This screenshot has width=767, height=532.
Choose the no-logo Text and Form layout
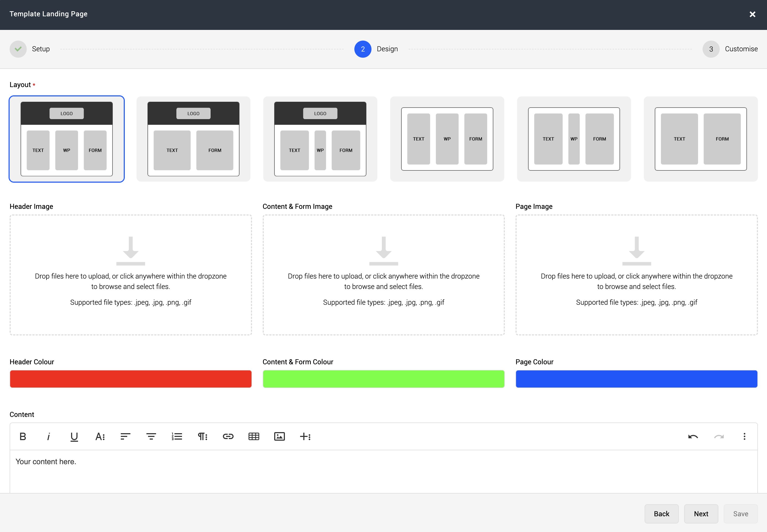coord(701,139)
